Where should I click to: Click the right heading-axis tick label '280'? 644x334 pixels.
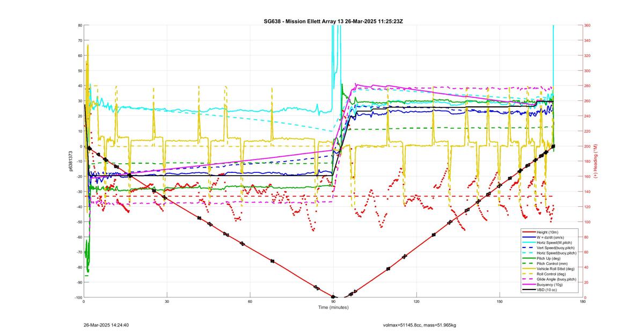point(588,86)
